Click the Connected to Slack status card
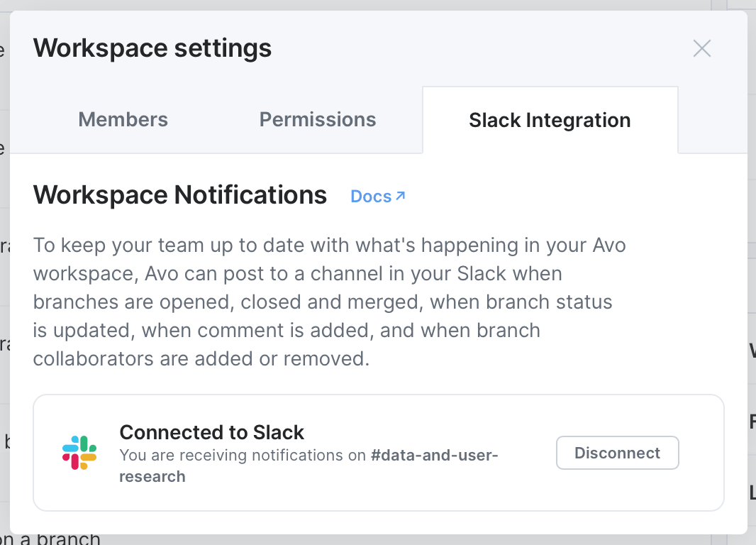Screen dimensions: 756x545 379,452
